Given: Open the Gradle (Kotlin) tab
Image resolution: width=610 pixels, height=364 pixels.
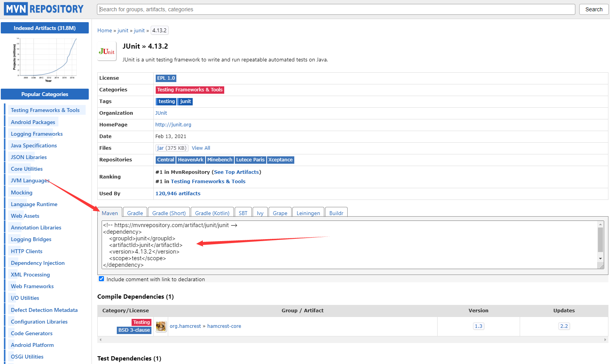Looking at the screenshot, I should click(x=212, y=213).
